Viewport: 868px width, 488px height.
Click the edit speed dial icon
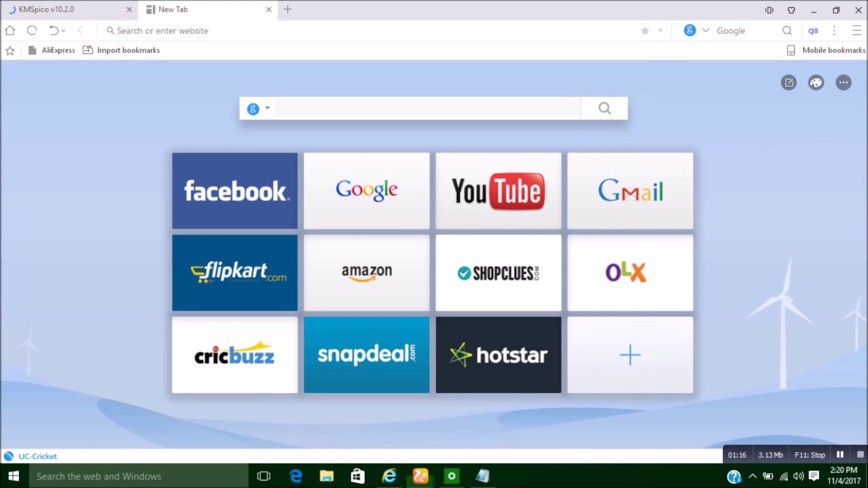click(789, 83)
